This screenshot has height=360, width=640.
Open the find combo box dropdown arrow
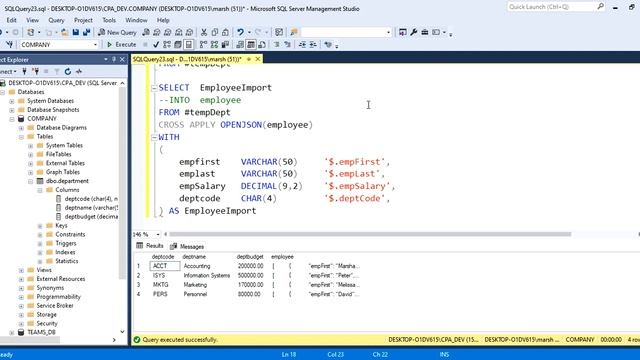pyautogui.click(x=388, y=32)
